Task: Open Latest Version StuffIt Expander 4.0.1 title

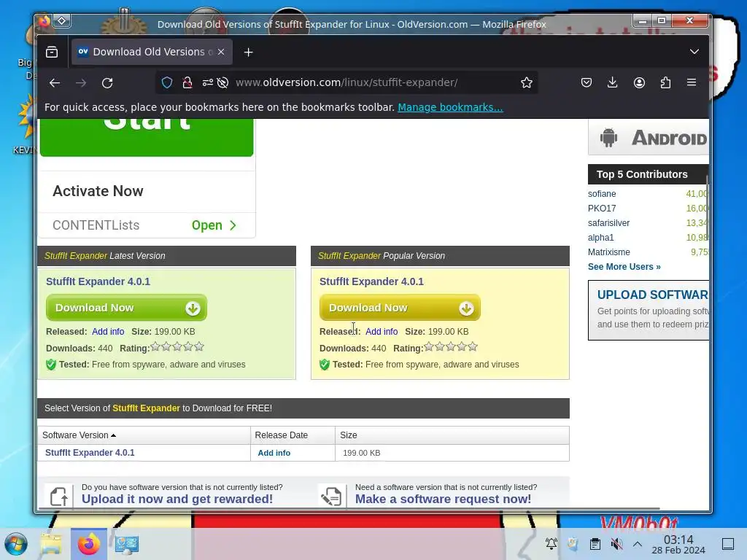Action: [x=98, y=281]
